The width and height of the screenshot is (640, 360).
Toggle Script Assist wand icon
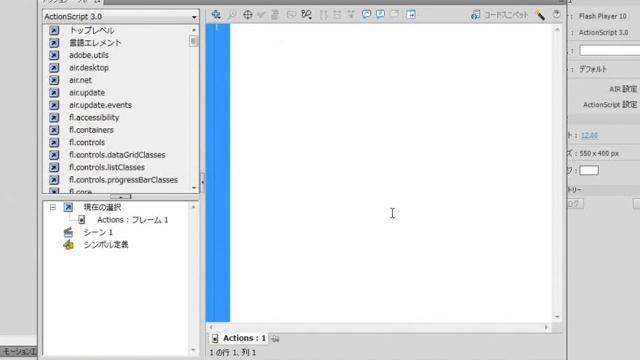point(540,15)
